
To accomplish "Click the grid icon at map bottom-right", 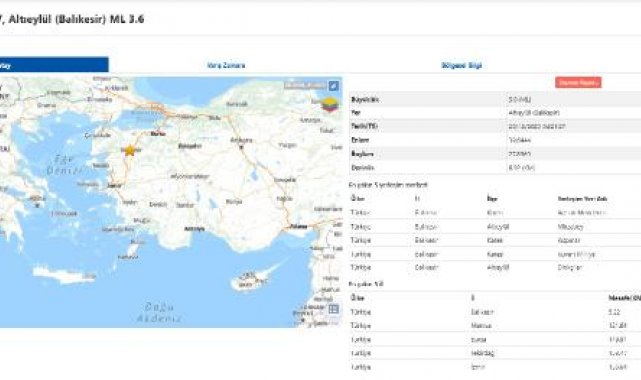I will pos(334,309).
